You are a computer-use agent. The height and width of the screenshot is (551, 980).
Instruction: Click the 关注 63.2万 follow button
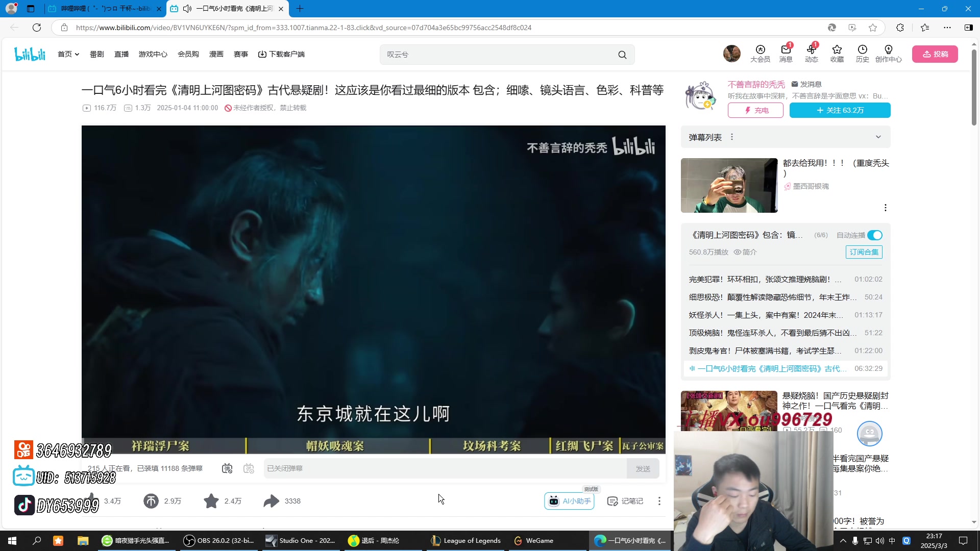pyautogui.click(x=840, y=110)
